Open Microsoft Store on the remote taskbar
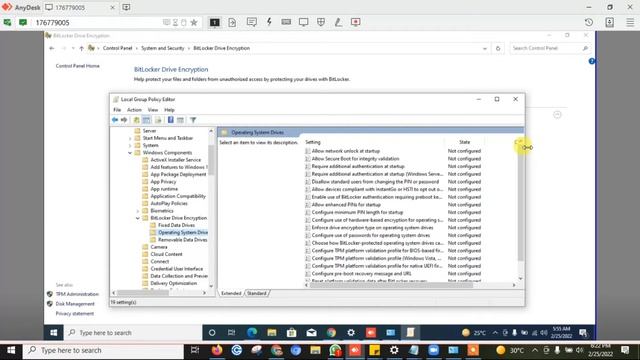 [291, 333]
